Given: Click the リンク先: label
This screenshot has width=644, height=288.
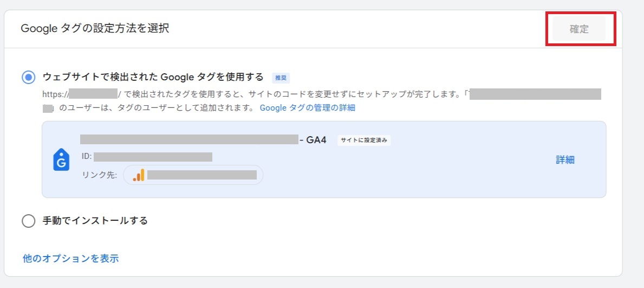Looking at the screenshot, I should tap(100, 175).
